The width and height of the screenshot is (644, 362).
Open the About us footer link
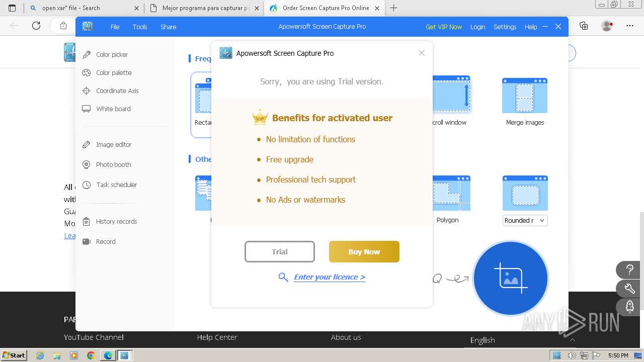tap(346, 337)
